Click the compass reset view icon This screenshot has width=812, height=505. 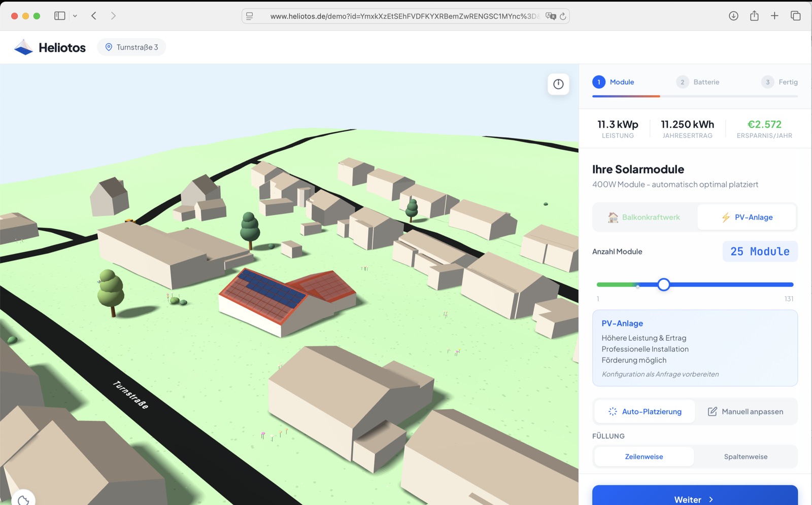coord(558,84)
